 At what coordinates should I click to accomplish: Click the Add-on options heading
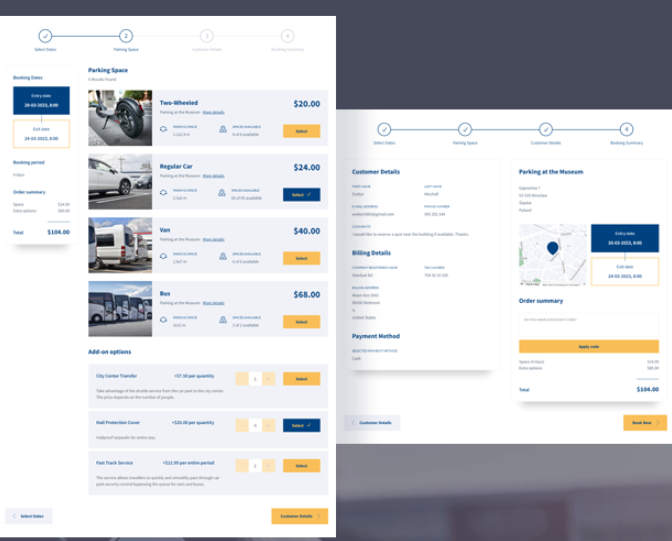[x=110, y=352]
